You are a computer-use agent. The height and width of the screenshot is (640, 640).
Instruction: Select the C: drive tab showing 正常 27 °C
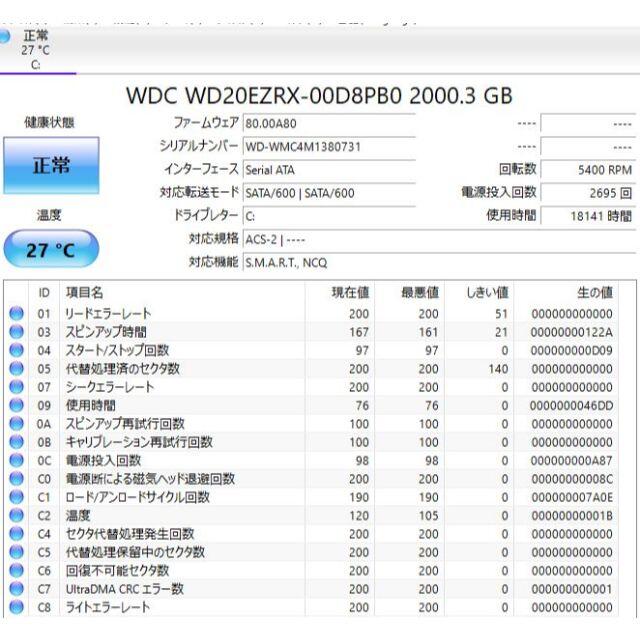click(36, 50)
